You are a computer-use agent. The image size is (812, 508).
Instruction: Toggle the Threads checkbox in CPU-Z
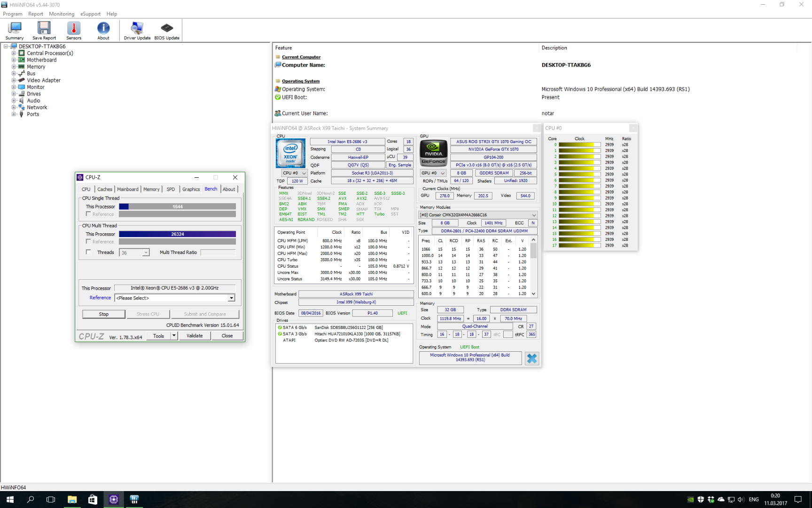[88, 252]
